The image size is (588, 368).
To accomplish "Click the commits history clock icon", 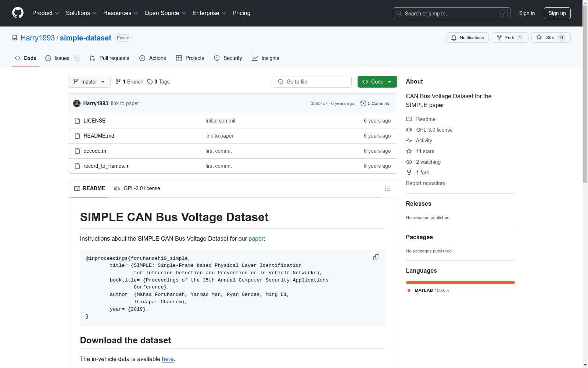I will [x=363, y=103].
